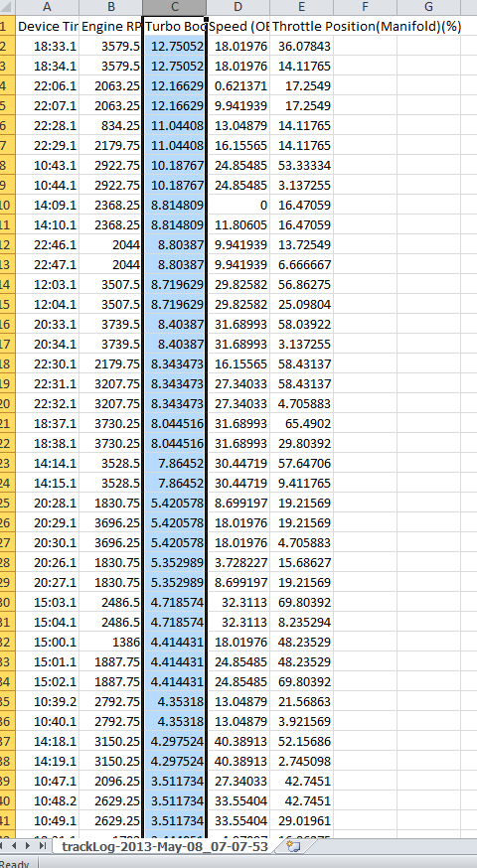Click the speed cell showing 0

tap(238, 206)
